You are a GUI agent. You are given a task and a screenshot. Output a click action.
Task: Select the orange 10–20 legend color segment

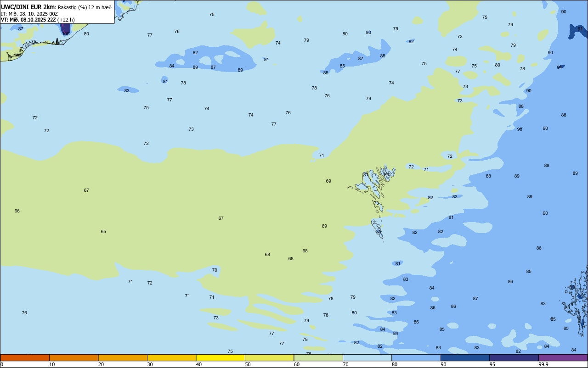(x=73, y=357)
